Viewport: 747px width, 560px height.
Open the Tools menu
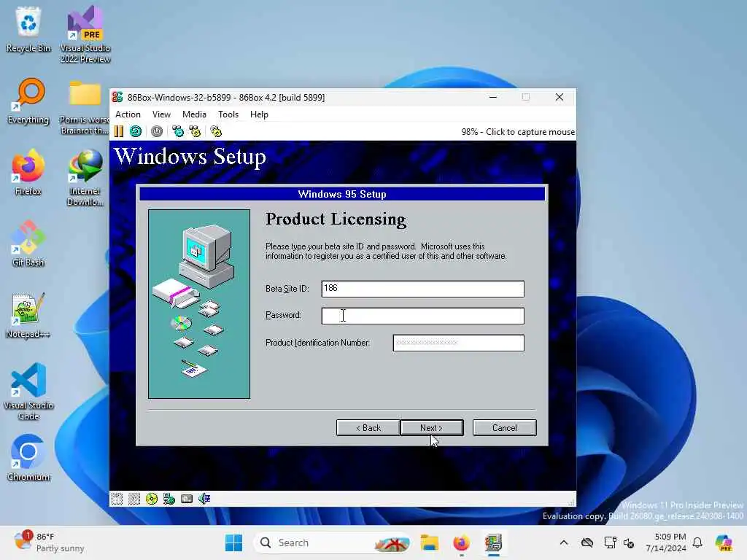coord(228,114)
